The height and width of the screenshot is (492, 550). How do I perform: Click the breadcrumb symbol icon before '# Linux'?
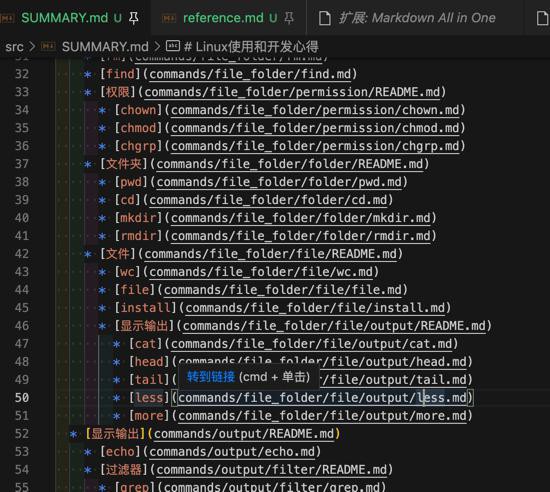point(173,46)
